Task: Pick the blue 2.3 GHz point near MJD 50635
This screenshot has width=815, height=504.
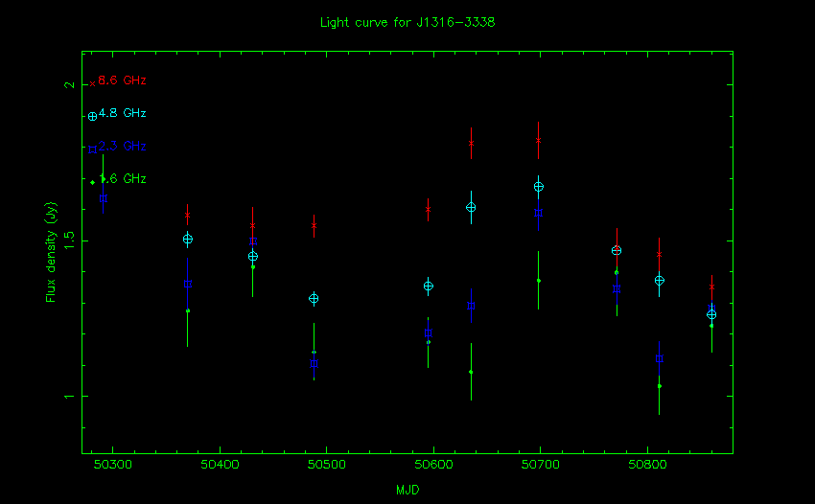Action: point(471,306)
